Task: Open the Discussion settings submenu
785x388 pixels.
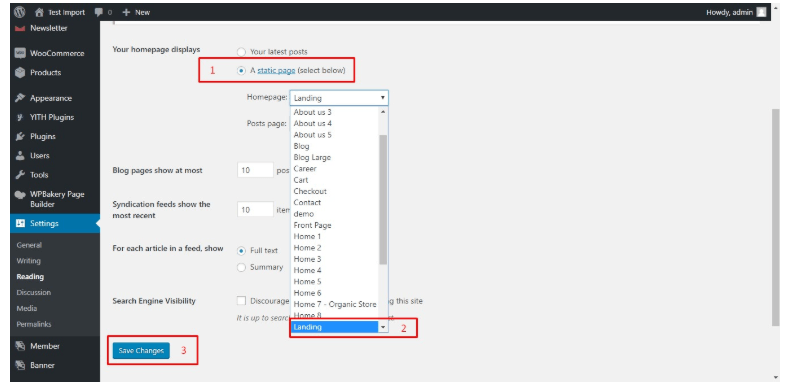Action: pos(34,292)
